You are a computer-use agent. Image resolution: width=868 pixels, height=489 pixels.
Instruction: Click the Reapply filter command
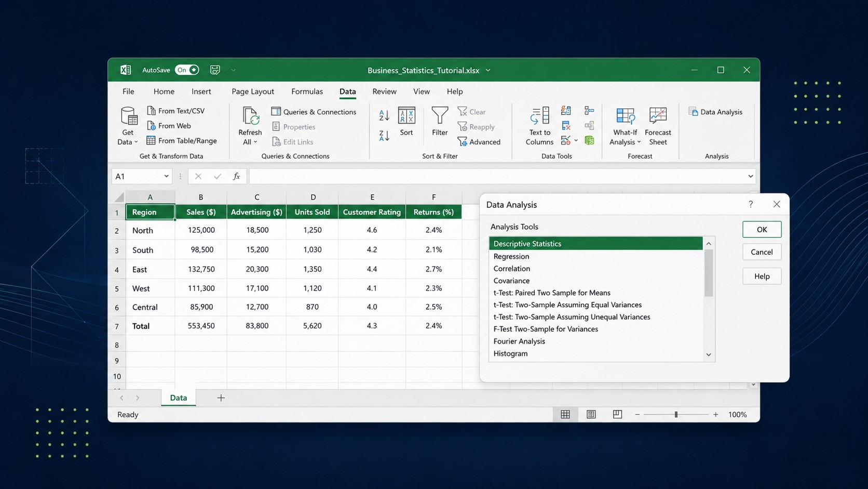pos(476,127)
